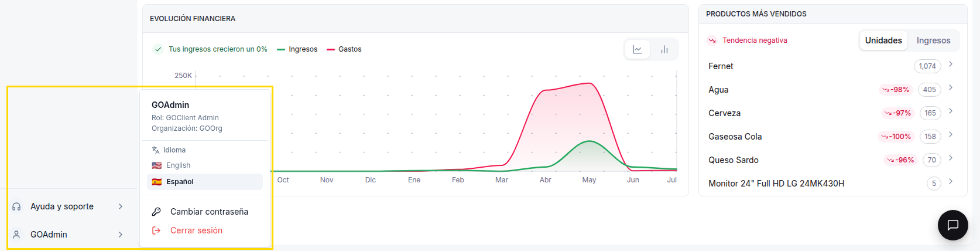Switch chart to line graph view
The image size is (980, 251).
point(638,49)
